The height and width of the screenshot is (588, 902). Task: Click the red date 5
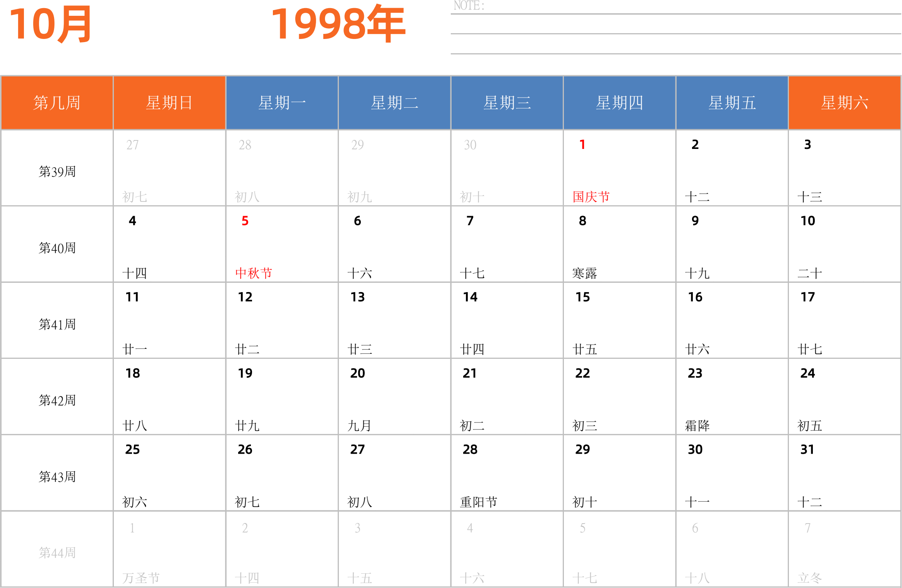(x=245, y=221)
